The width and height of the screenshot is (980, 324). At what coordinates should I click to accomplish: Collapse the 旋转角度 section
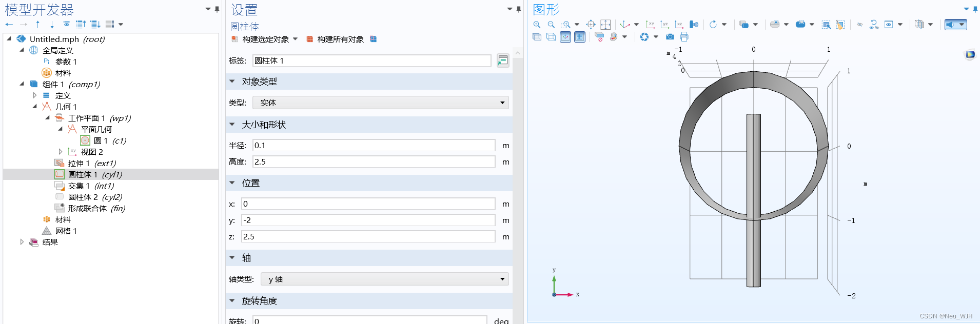[x=232, y=301]
